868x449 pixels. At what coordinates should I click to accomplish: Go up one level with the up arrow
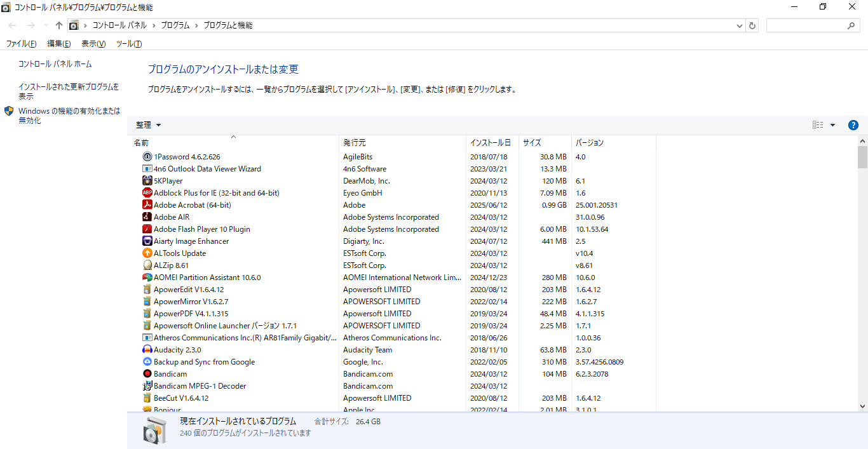click(x=59, y=25)
